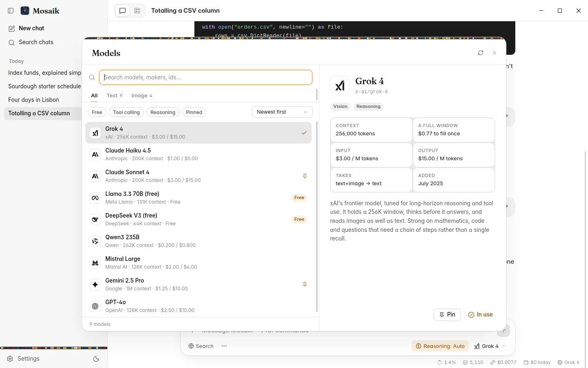Pin Grok 4 with the Pin button
Screen dimensions: 588x368
click(447, 314)
